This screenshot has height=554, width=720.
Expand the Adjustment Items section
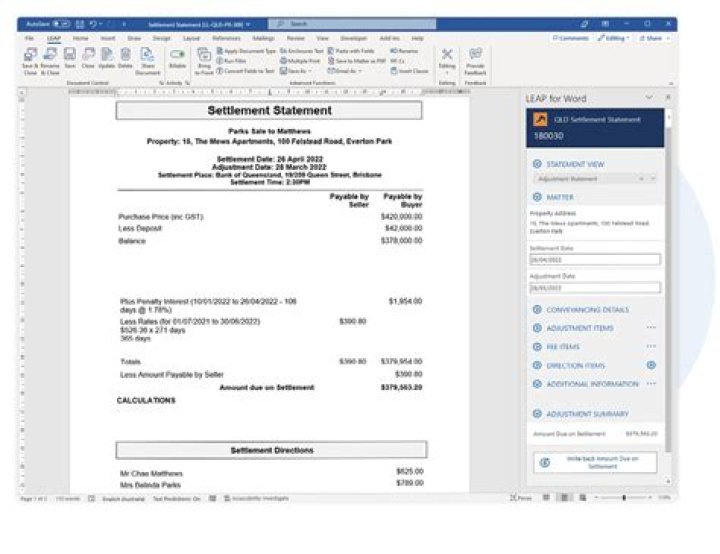[537, 328]
